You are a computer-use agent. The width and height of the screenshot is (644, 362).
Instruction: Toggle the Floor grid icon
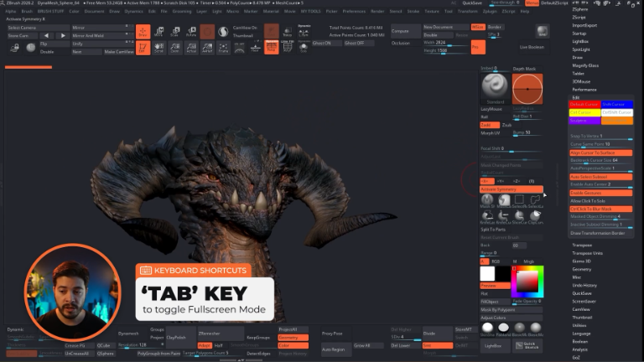[255, 48]
